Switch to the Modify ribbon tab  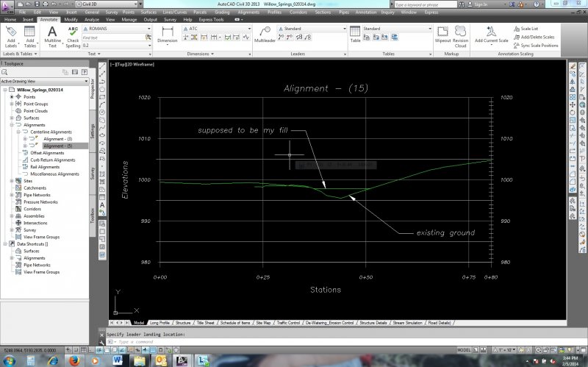[71, 20]
